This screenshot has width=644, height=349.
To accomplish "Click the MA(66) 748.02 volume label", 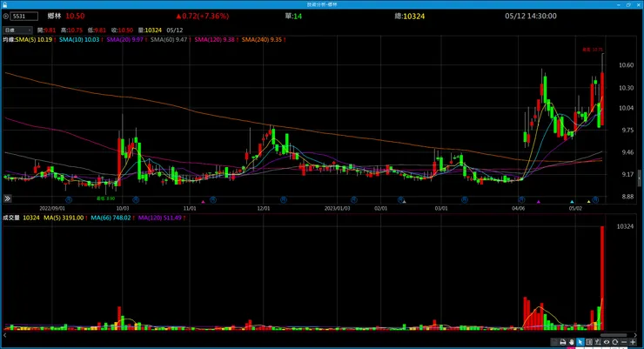I will [x=111, y=218].
